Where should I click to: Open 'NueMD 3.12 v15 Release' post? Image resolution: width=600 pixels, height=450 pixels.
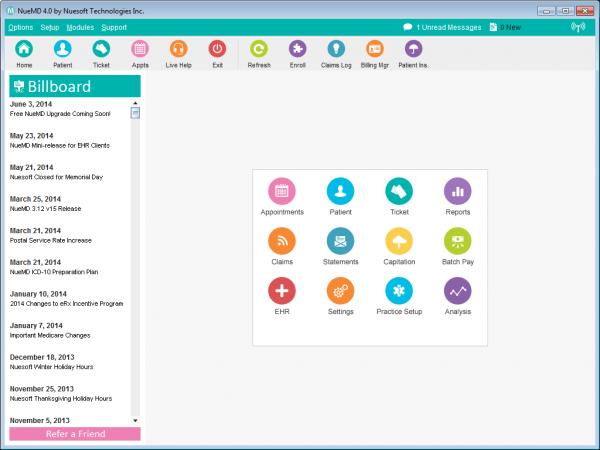pyautogui.click(x=46, y=209)
